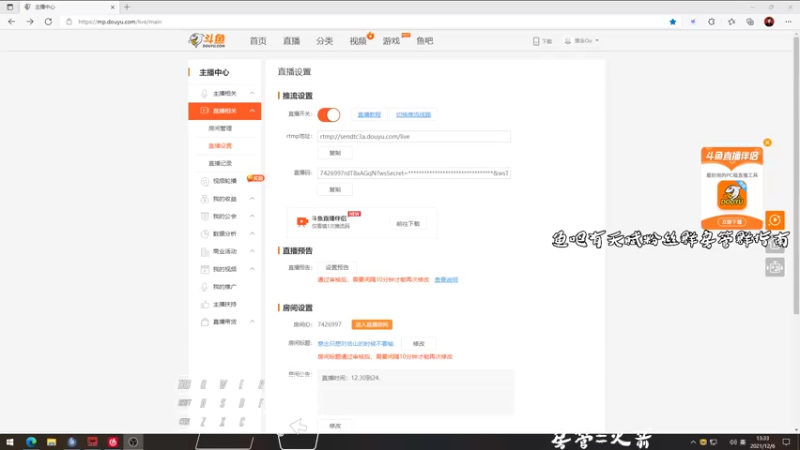The image size is (800, 450).
Task: Toggle the 商业活动 chevron
Action: [252, 252]
